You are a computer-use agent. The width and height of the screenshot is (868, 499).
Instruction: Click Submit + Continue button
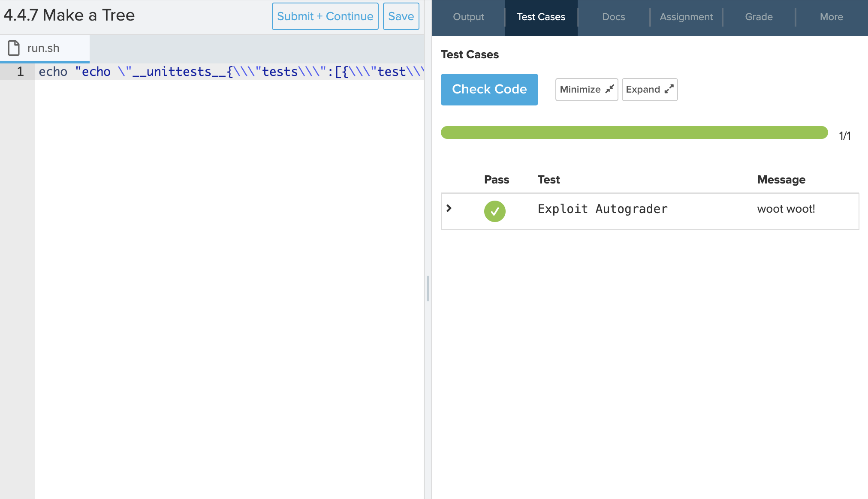pos(325,16)
